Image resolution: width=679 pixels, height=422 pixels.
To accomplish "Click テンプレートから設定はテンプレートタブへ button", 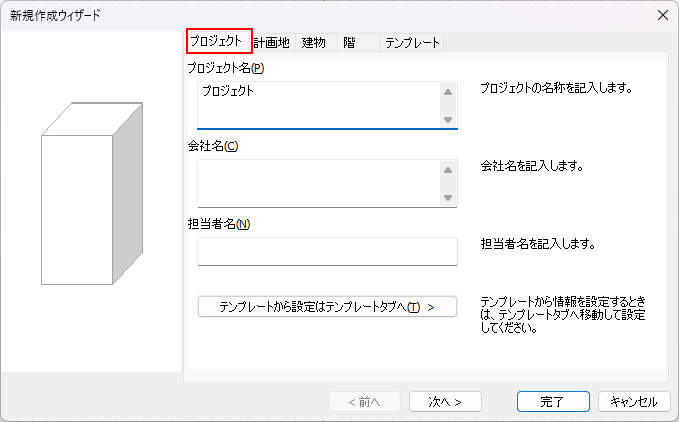I will tap(327, 307).
